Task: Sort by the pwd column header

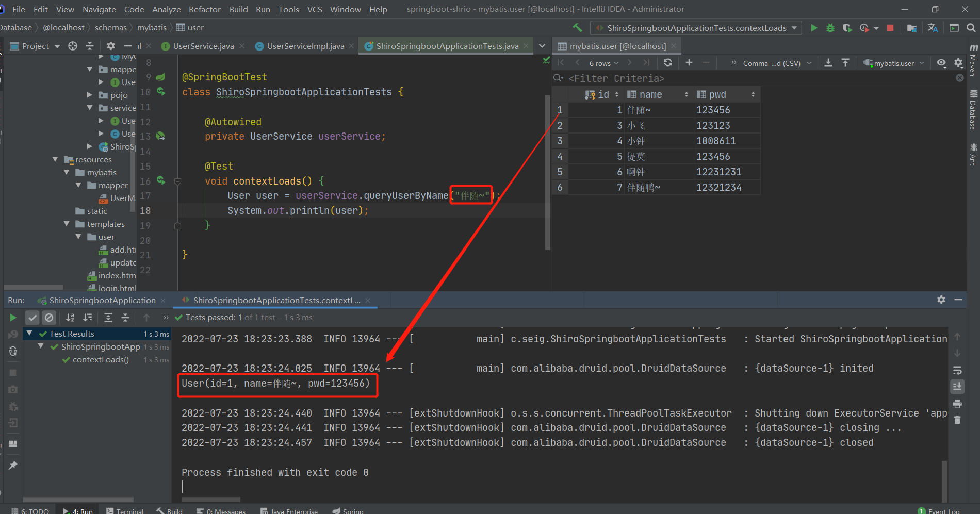Action: tap(726, 94)
